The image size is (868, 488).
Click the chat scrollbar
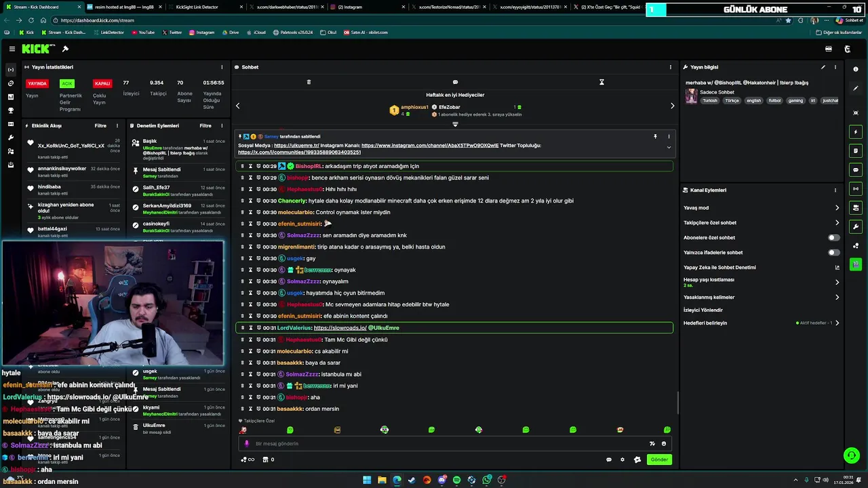pyautogui.click(x=677, y=403)
